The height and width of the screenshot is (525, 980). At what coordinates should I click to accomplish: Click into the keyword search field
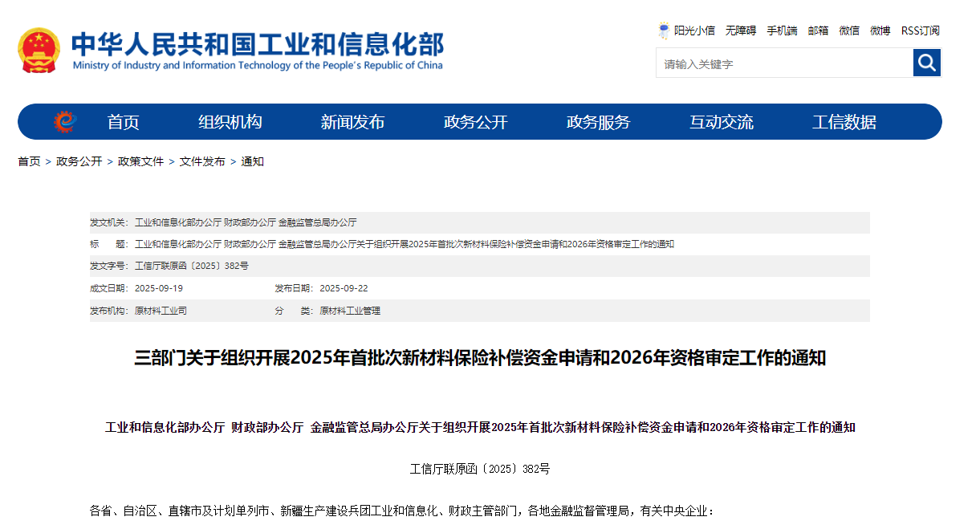[x=783, y=63]
